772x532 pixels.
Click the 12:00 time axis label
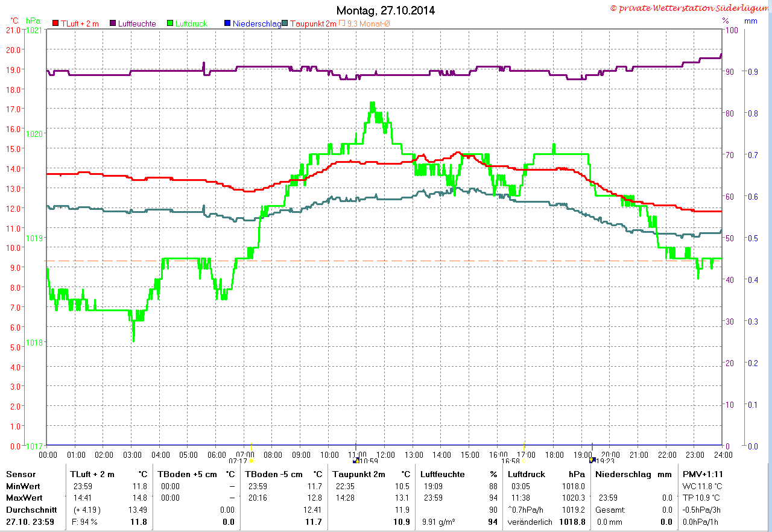[x=385, y=454]
